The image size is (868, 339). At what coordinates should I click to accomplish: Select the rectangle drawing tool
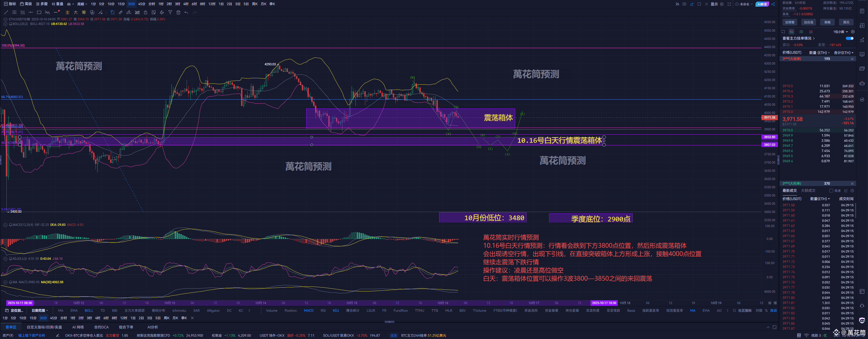pyautogui.click(x=39, y=12)
